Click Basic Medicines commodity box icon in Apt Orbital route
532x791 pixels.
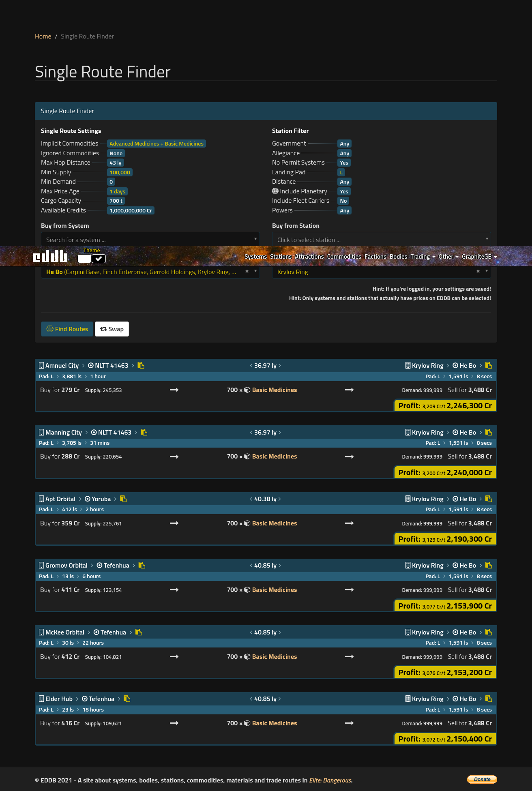coord(247,523)
